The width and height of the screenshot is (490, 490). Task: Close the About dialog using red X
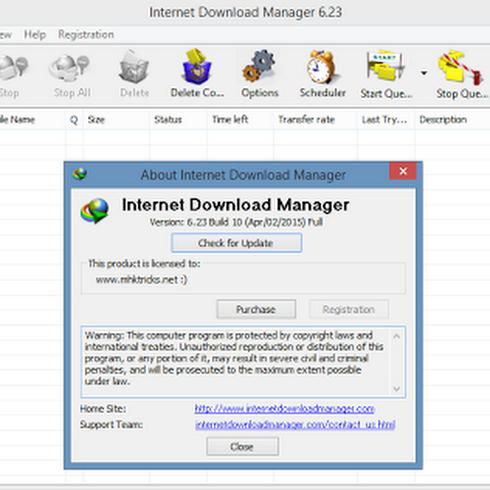403,171
